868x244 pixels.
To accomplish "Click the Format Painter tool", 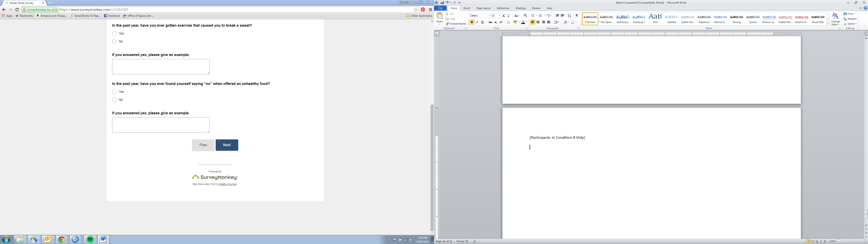I will point(455,23).
